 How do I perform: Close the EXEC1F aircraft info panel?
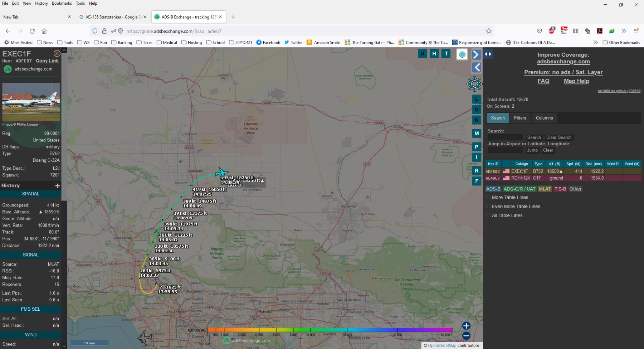point(57,54)
